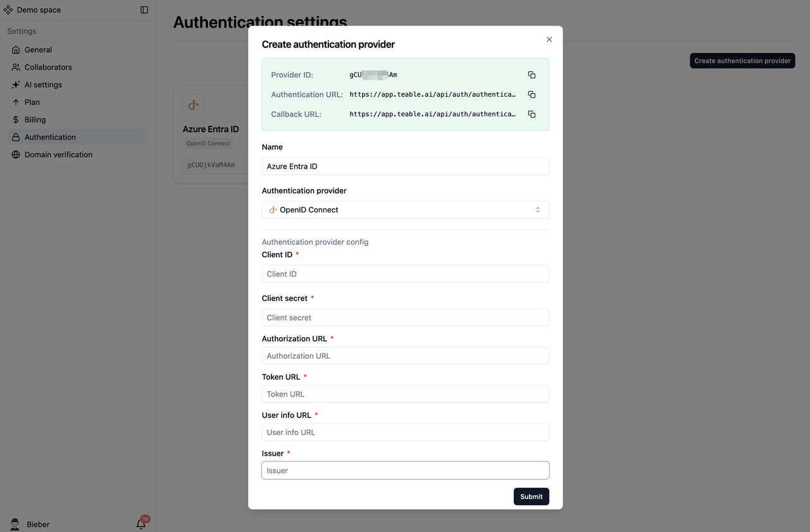Image resolution: width=810 pixels, height=532 pixels.
Task: Click the Callback URL value text
Action: click(433, 114)
